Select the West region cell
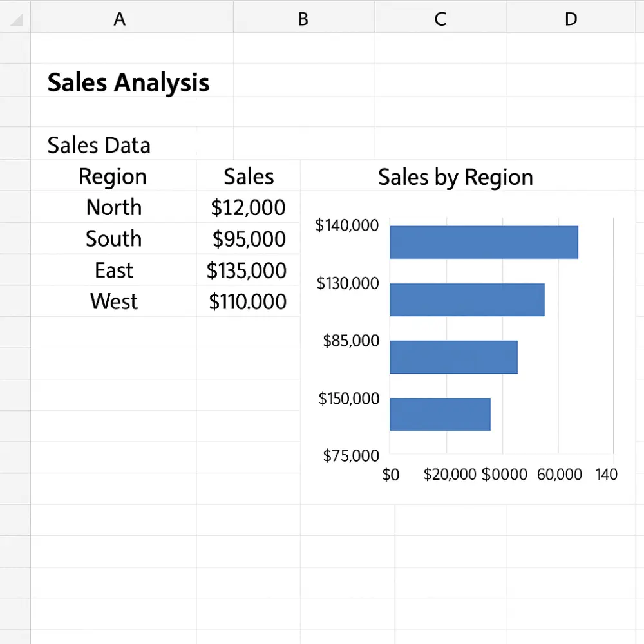644x644 pixels. 113,301
